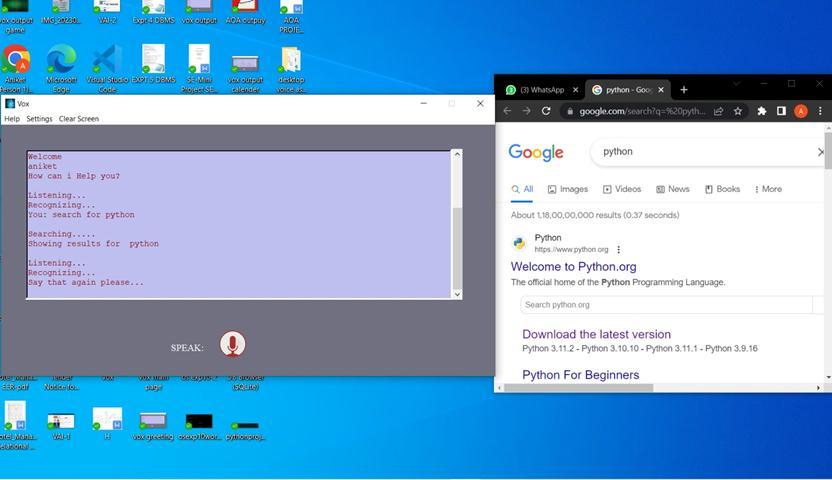Image resolution: width=832 pixels, height=480 pixels.
Task: Open the Visual Studio Code desktop icon
Action: click(x=107, y=69)
